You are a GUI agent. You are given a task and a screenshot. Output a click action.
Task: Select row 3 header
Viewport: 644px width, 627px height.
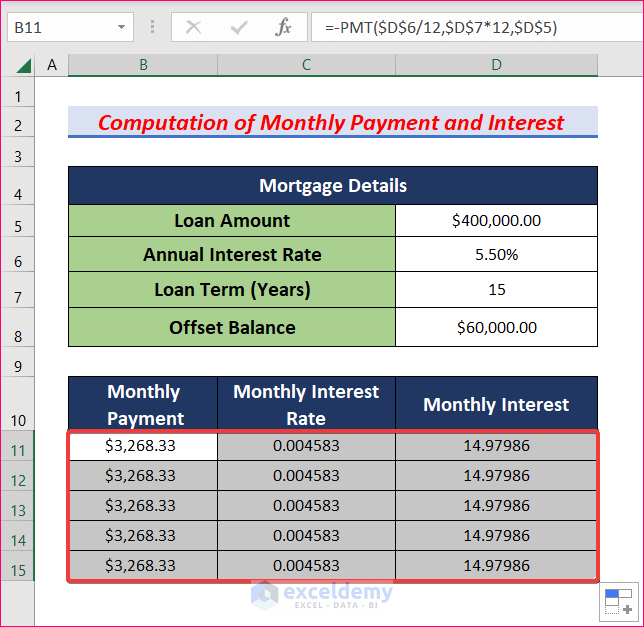18,152
